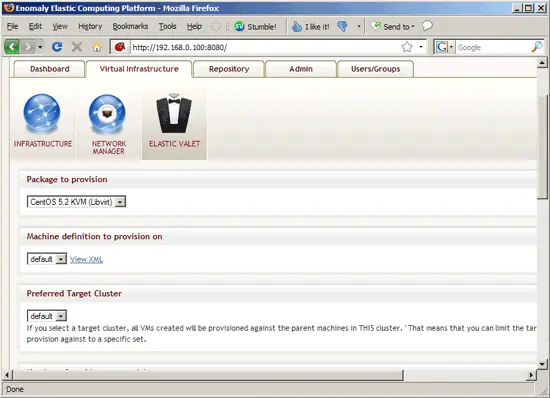Follow the View XML link

[86, 259]
